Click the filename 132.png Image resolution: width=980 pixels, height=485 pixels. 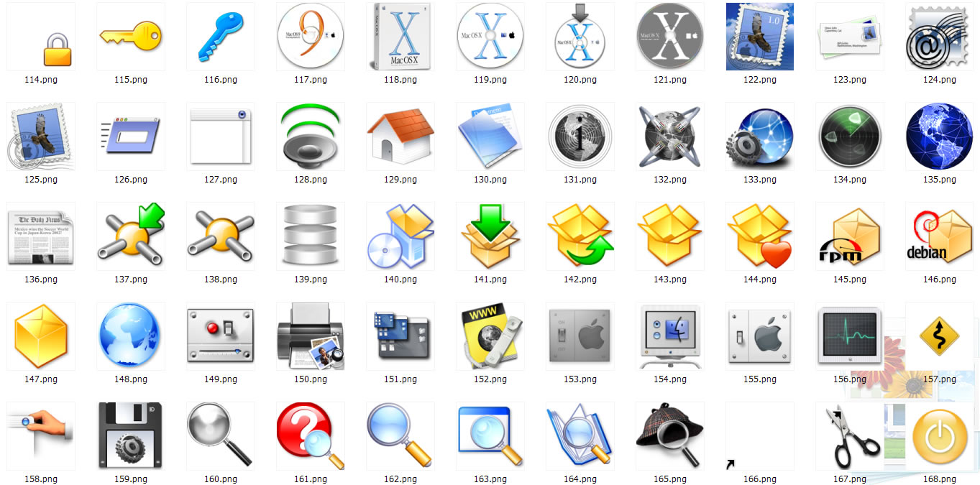click(x=670, y=180)
